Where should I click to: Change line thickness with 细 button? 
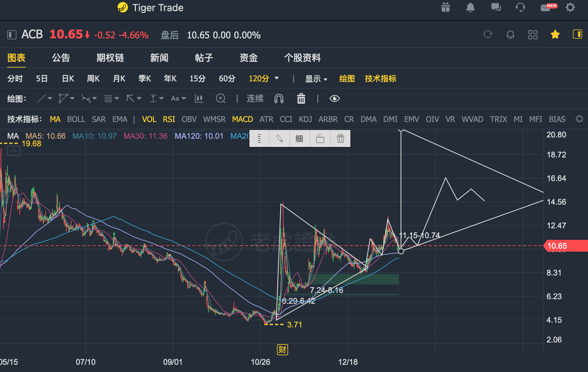299,138
